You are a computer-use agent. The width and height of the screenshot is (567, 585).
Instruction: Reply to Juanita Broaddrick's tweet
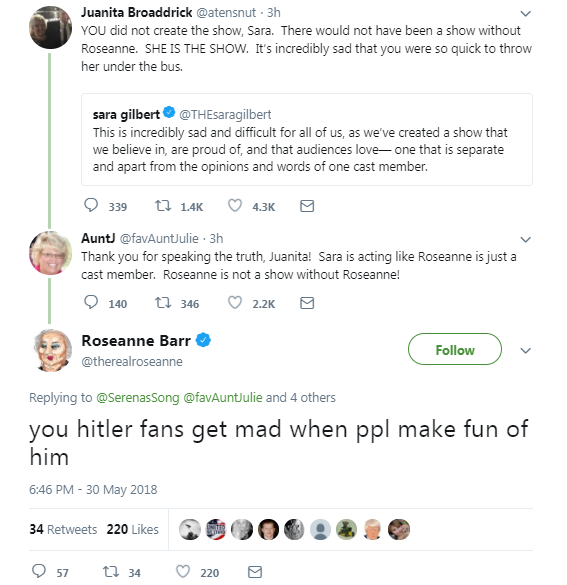pos(91,206)
